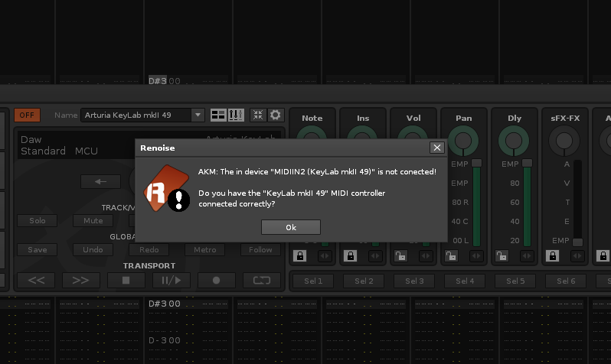Click the pause/play transport button
This screenshot has height=364, width=611.
pyautogui.click(x=171, y=281)
